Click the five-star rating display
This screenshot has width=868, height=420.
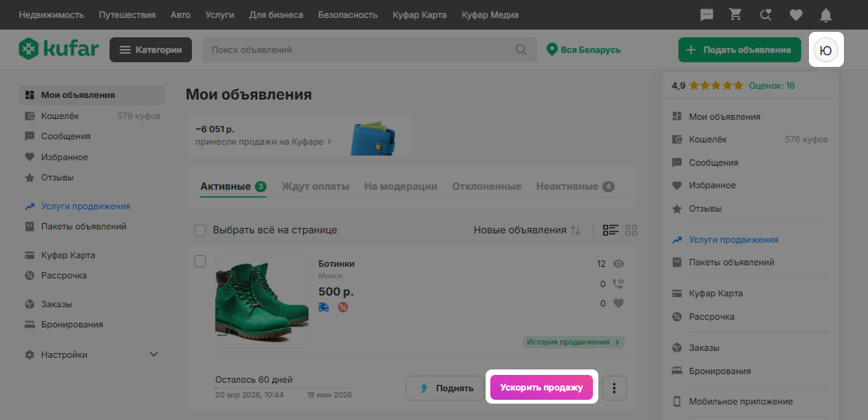(716, 86)
